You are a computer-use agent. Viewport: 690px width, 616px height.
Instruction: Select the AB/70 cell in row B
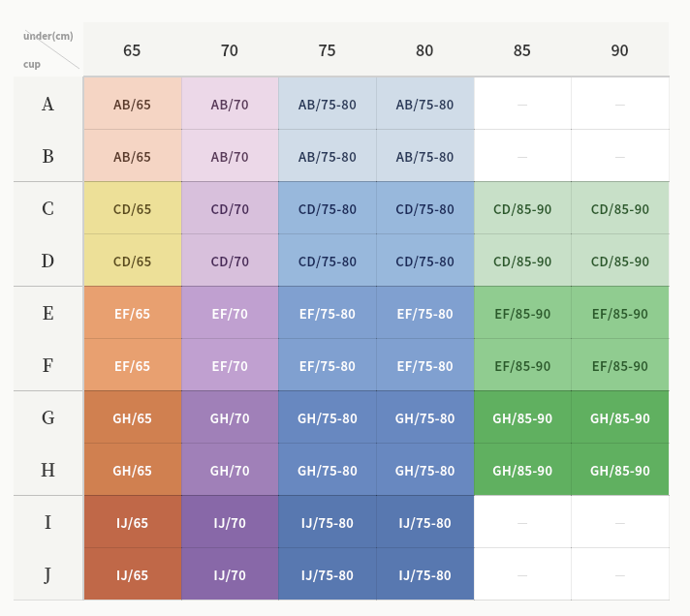pos(230,157)
